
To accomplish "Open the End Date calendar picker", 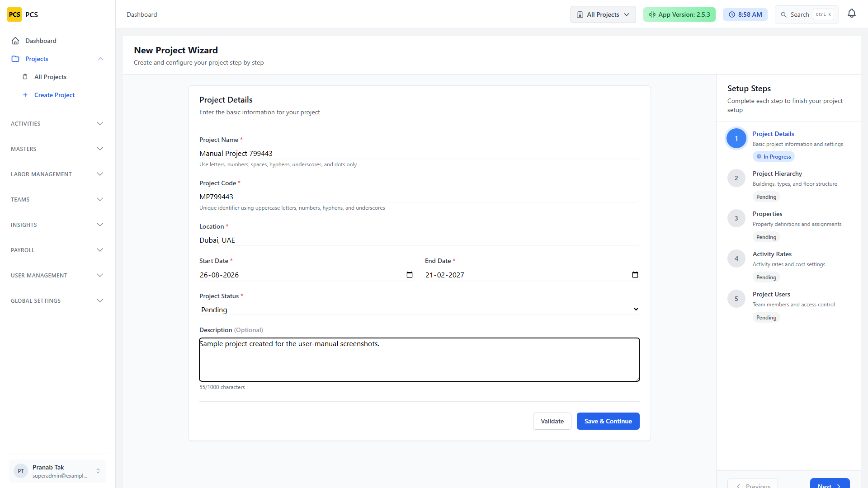I will (635, 275).
